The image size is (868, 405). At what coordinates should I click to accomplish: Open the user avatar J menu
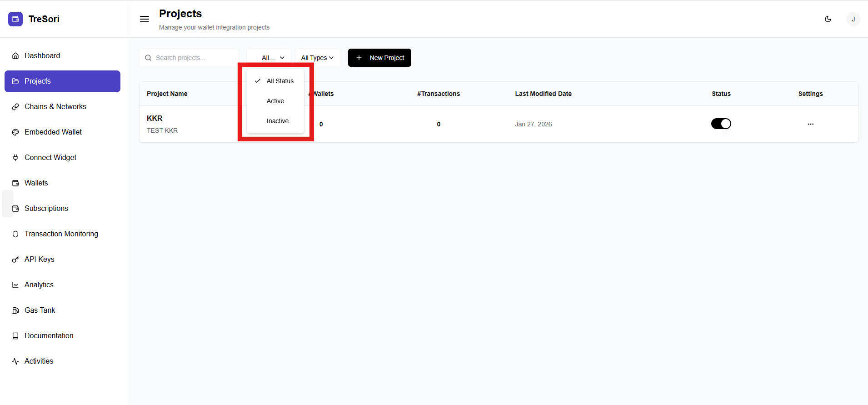pos(853,19)
